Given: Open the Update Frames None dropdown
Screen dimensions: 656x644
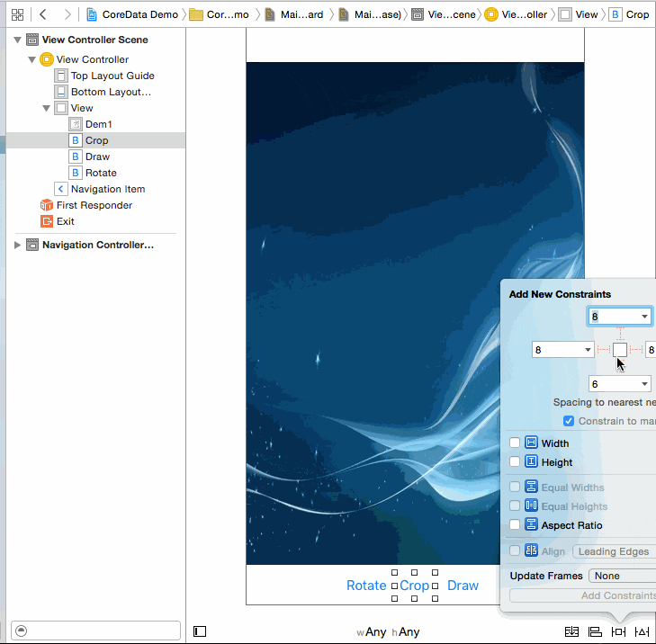Looking at the screenshot, I should pos(623,576).
